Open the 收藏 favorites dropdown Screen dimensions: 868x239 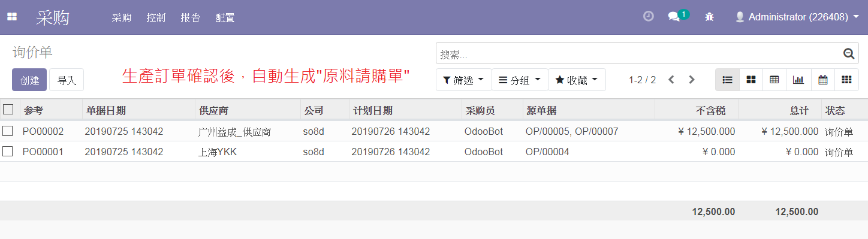[x=577, y=80]
